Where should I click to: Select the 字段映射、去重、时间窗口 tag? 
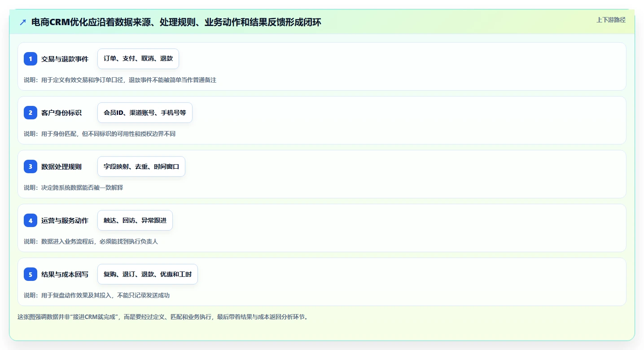click(x=141, y=166)
